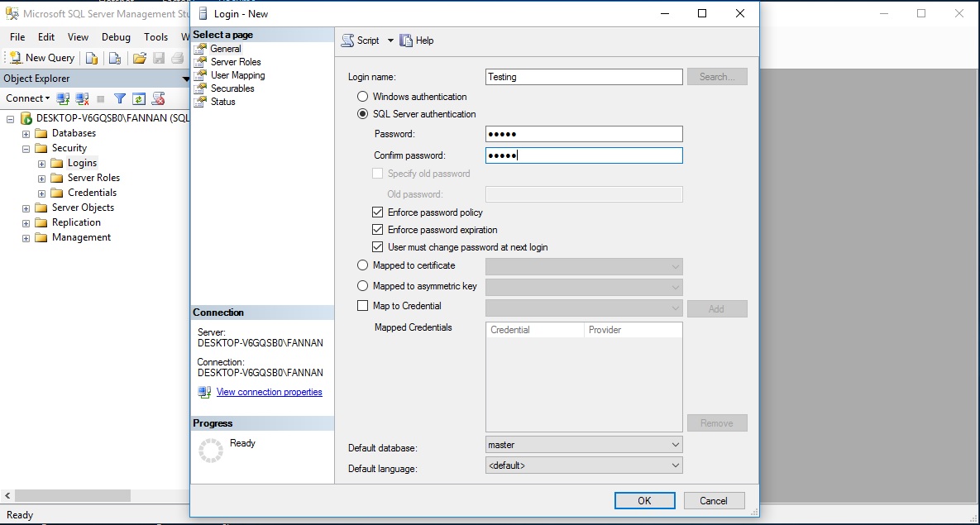Open the Default language dropdown
Image resolution: width=980 pixels, height=525 pixels.
(584, 465)
